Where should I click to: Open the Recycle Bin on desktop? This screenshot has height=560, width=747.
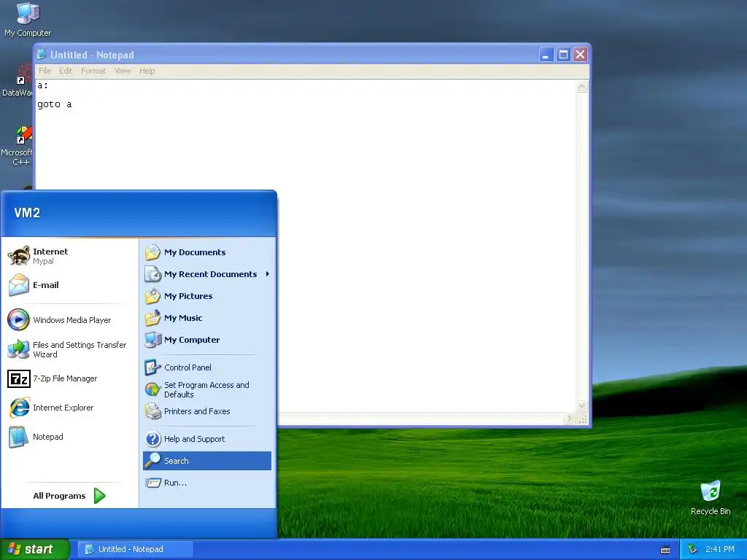[x=711, y=497]
